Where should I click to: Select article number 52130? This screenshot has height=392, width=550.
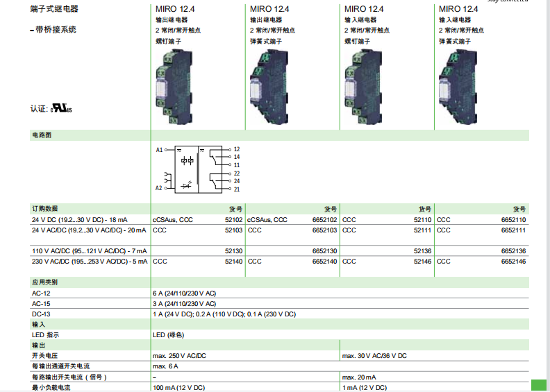coord(233,251)
